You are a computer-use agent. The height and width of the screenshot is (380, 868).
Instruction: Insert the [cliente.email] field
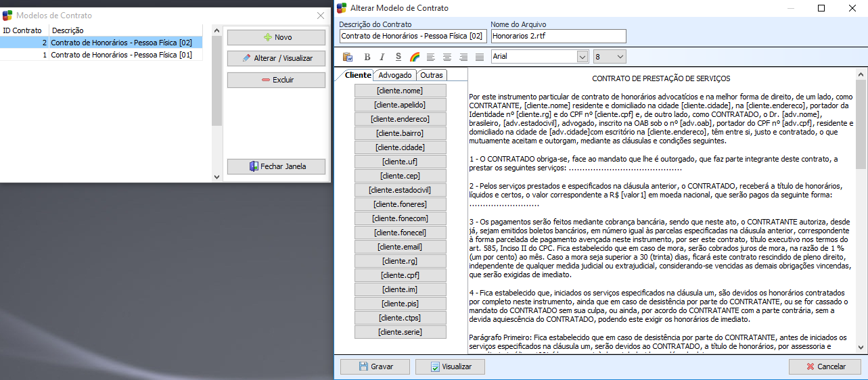[x=400, y=247]
